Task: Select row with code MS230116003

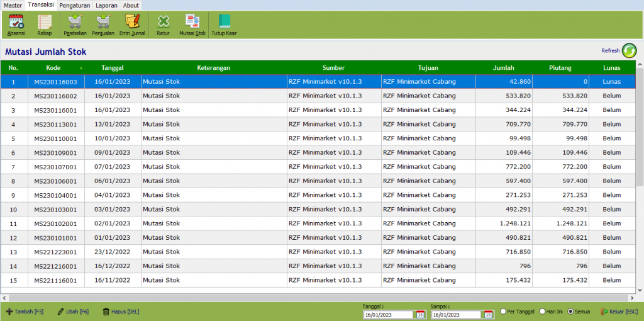Action: pyautogui.click(x=318, y=82)
